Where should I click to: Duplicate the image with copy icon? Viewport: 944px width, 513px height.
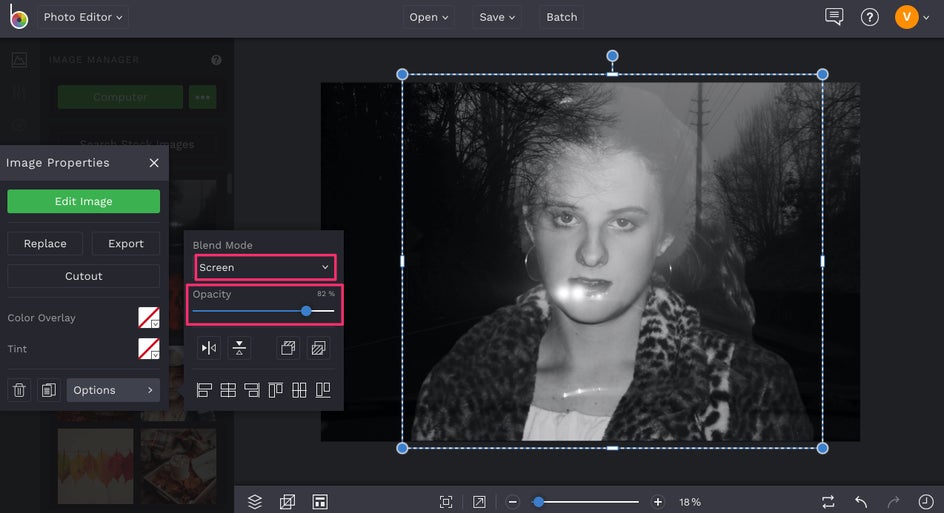tap(48, 390)
